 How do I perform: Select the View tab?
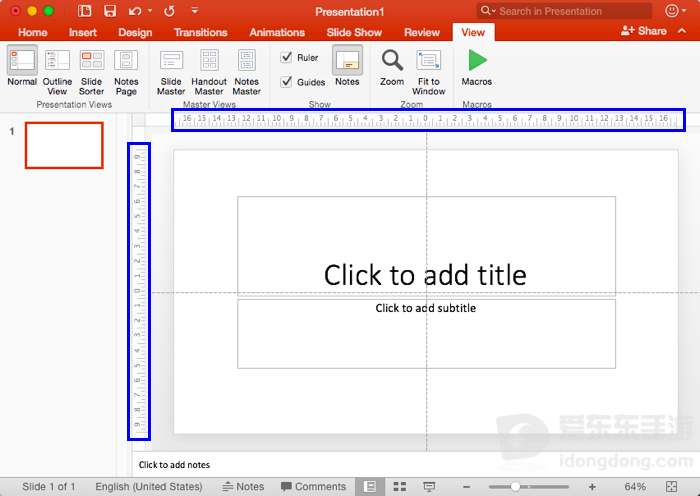click(x=473, y=32)
